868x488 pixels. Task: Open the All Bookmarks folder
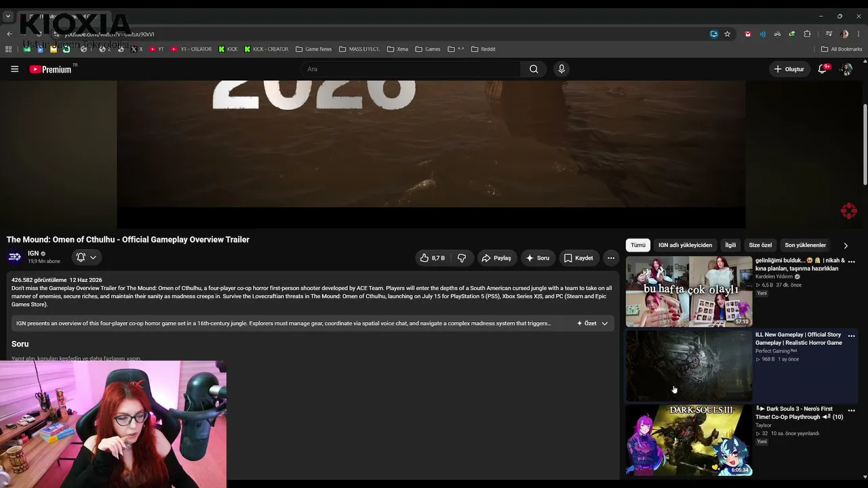tap(842, 49)
